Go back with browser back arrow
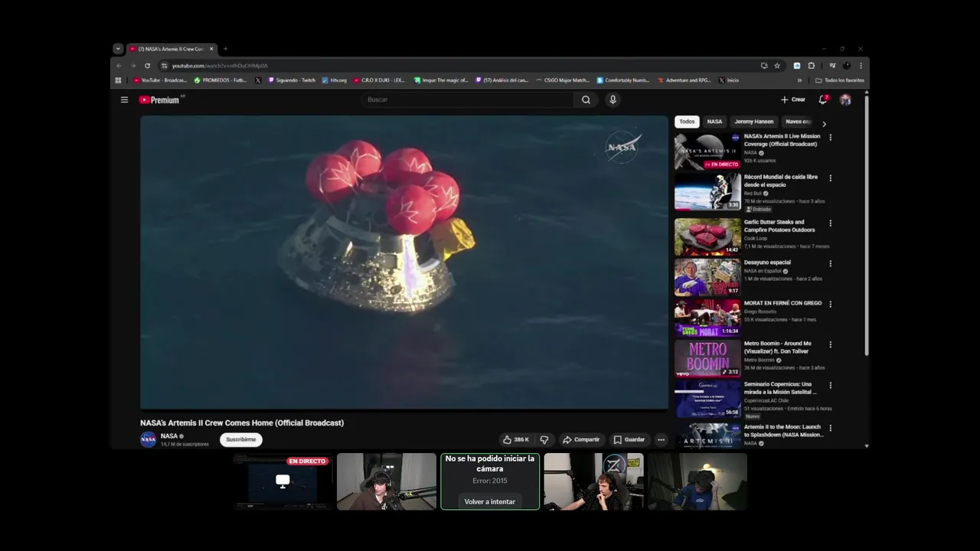Screen dimensions: 980x551 tap(119, 66)
